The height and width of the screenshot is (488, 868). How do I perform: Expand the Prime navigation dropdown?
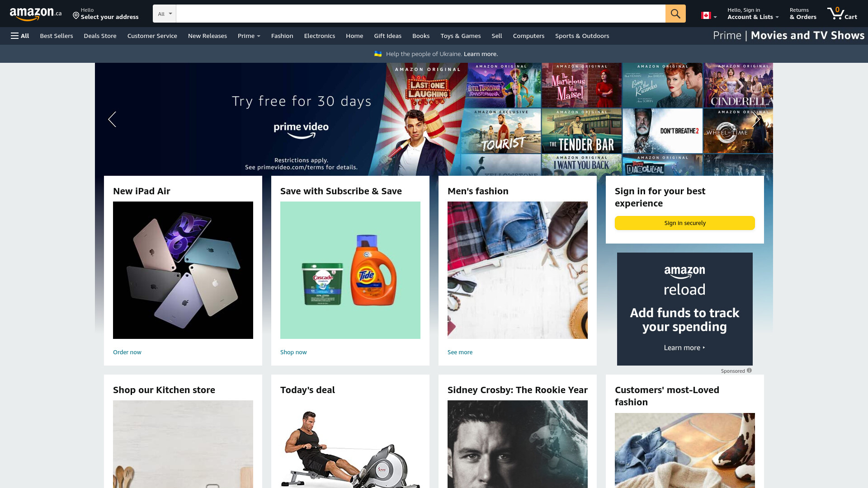(x=249, y=36)
